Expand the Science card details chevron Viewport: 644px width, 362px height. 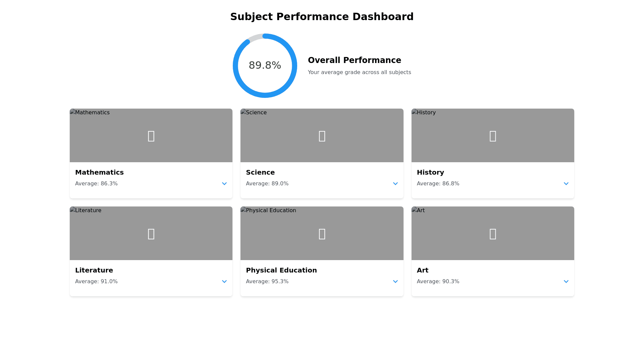click(395, 184)
